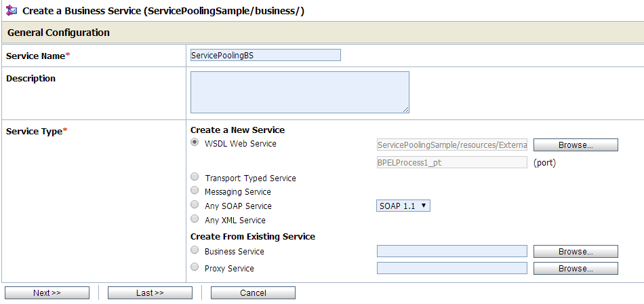The image size is (644, 304).
Task: Cancel the business service creation
Action: coord(253,293)
